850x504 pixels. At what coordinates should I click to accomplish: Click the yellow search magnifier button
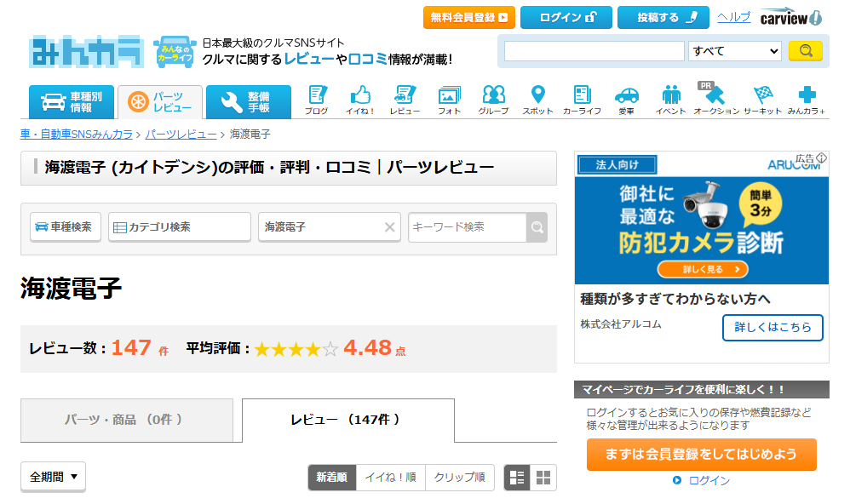(x=805, y=51)
